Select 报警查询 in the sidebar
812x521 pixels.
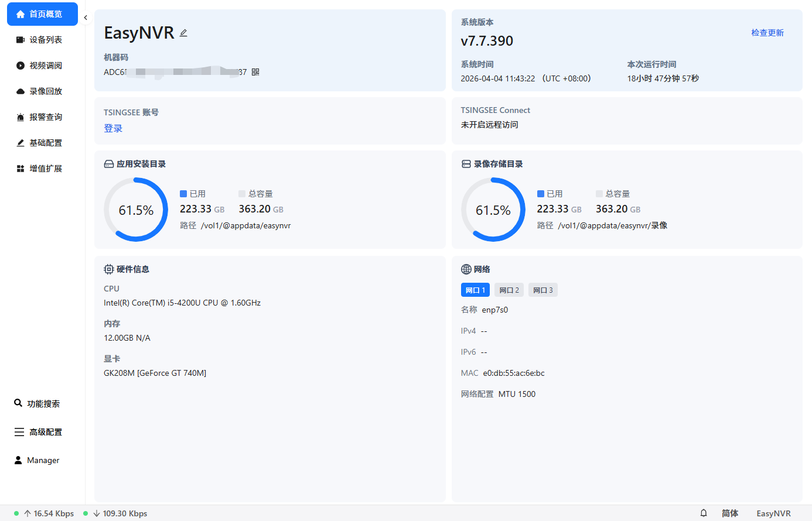[x=42, y=117]
